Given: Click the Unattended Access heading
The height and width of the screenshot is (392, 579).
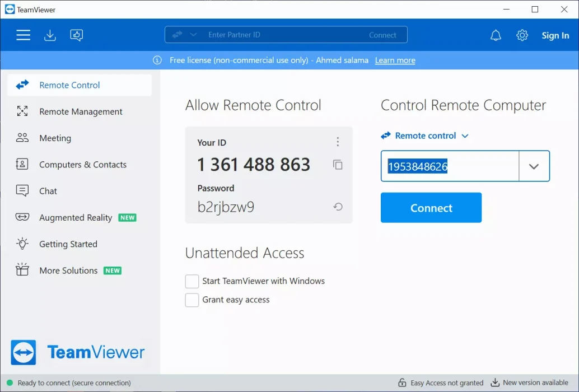Looking at the screenshot, I should [245, 253].
